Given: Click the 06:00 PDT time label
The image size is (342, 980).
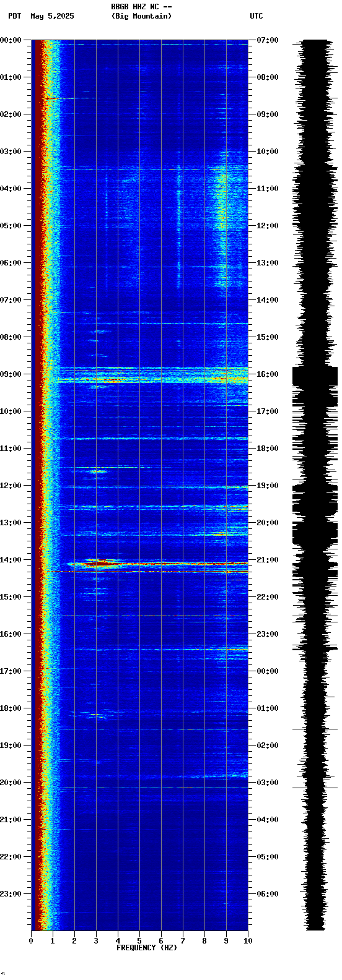Looking at the screenshot, I should click(x=11, y=263).
